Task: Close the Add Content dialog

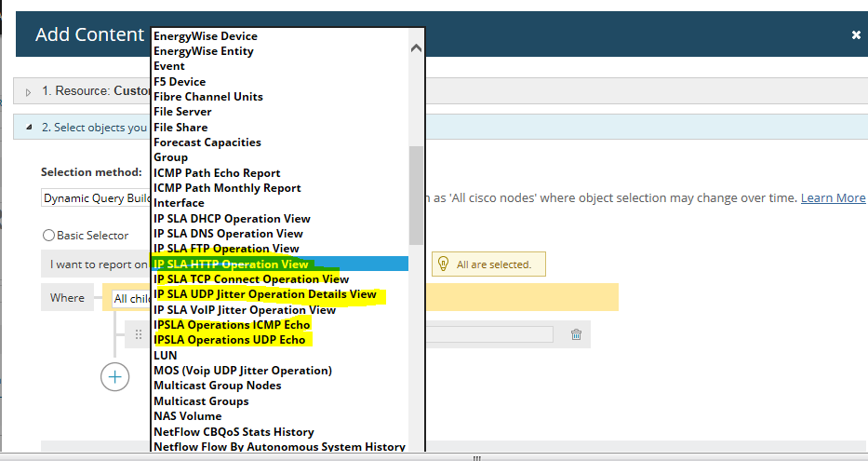Action: [x=856, y=34]
